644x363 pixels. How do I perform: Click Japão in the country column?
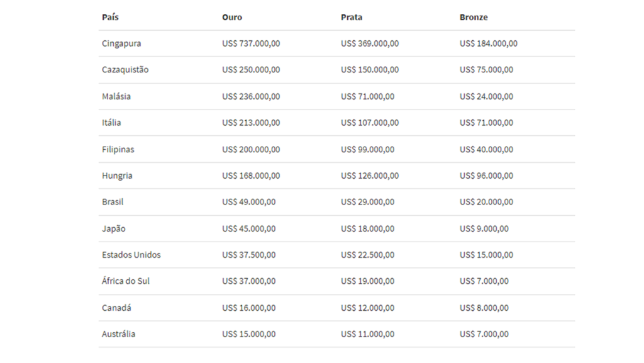113,229
